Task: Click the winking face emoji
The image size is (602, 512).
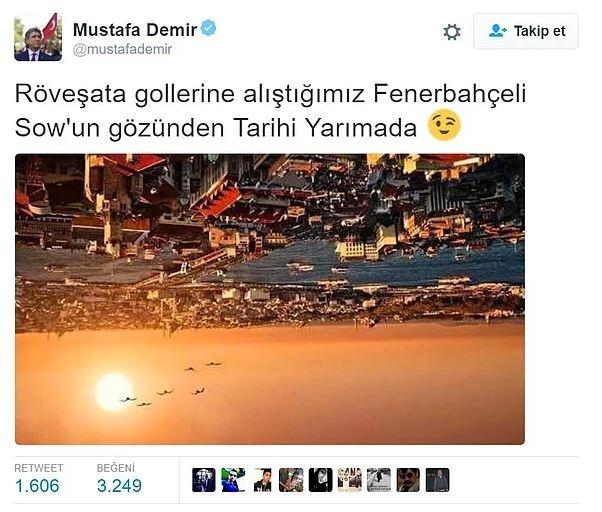Action: click(444, 125)
